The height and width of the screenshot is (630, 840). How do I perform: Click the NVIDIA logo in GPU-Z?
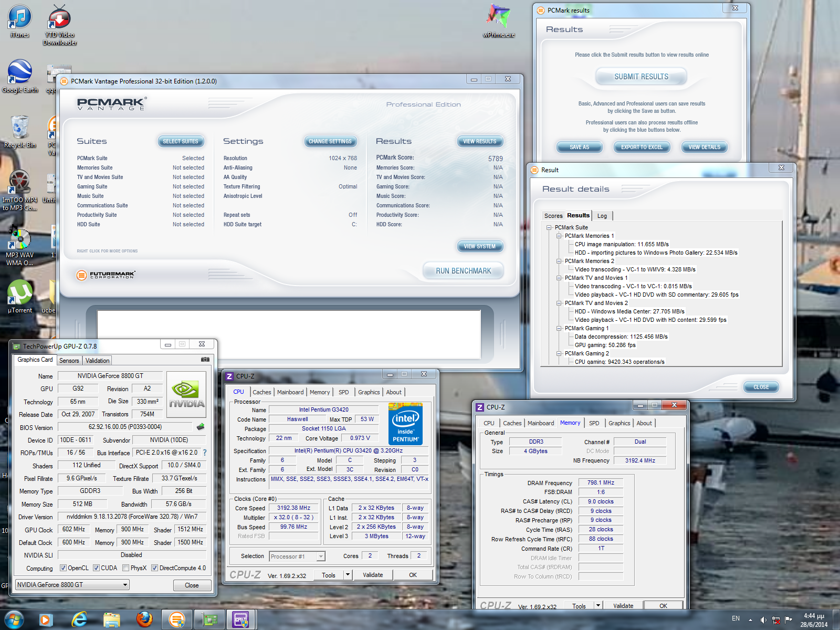point(186,394)
